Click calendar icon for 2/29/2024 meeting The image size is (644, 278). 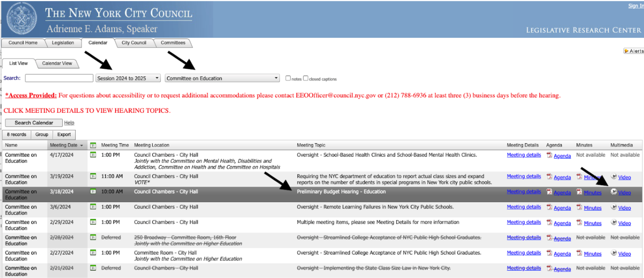(93, 222)
